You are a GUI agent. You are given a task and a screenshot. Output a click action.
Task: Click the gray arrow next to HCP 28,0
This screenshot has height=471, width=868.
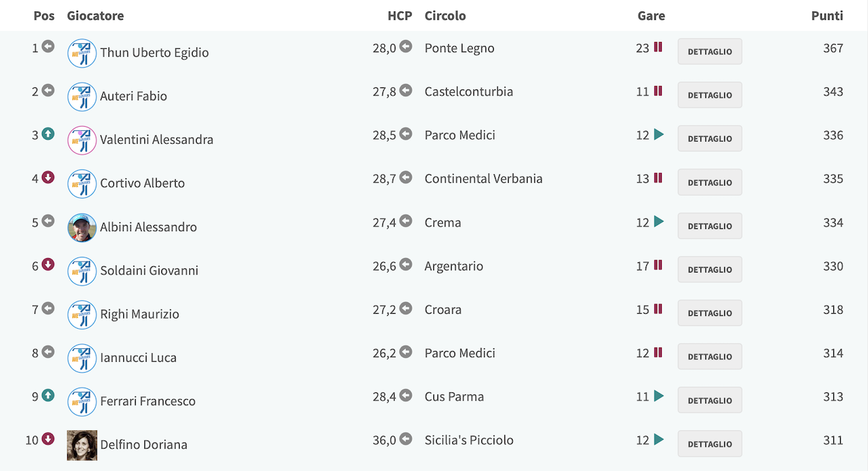click(x=406, y=47)
